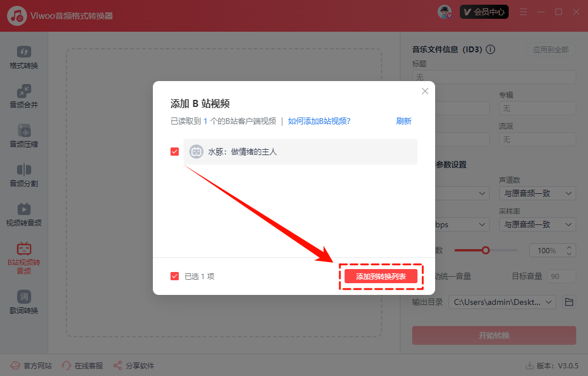Select the 视频转音频 video-to-audio tool
588x376 pixels.
pos(24,214)
